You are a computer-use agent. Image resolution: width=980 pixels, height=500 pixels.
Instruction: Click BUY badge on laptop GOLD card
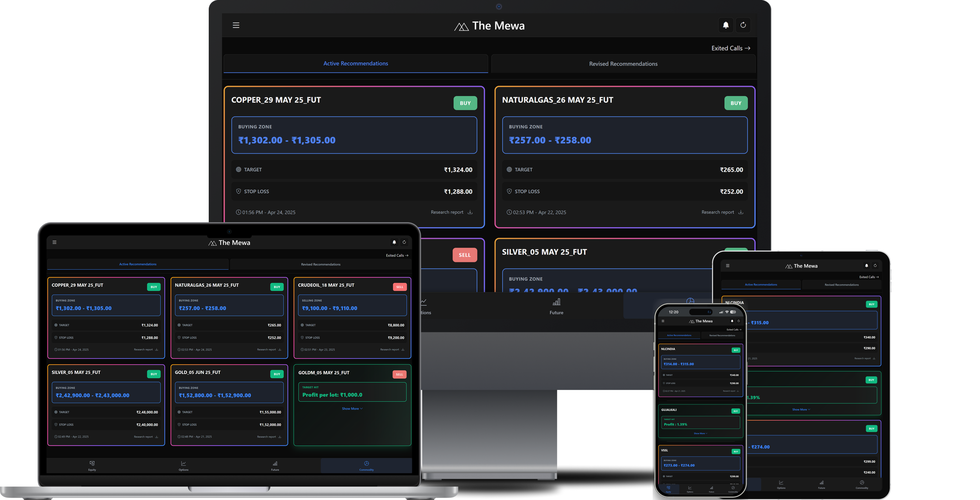pyautogui.click(x=277, y=374)
